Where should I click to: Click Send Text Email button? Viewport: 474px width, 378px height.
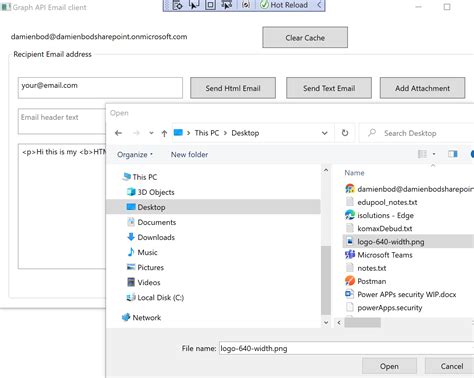pyautogui.click(x=329, y=88)
